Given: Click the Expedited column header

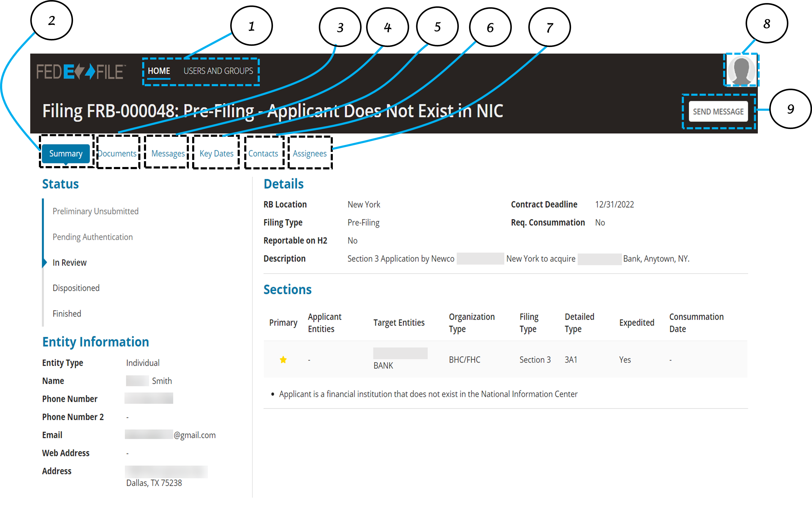Looking at the screenshot, I should (637, 323).
